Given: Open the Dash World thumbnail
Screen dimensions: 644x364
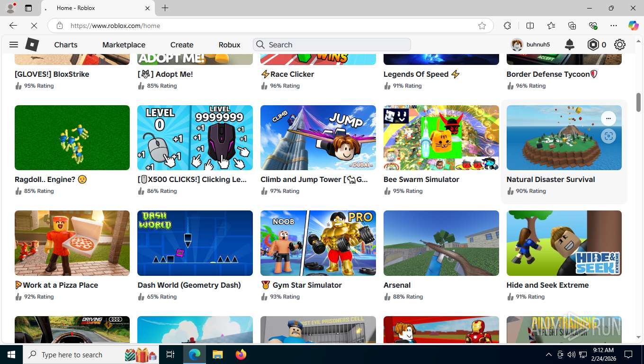Looking at the screenshot, I should coord(195,243).
